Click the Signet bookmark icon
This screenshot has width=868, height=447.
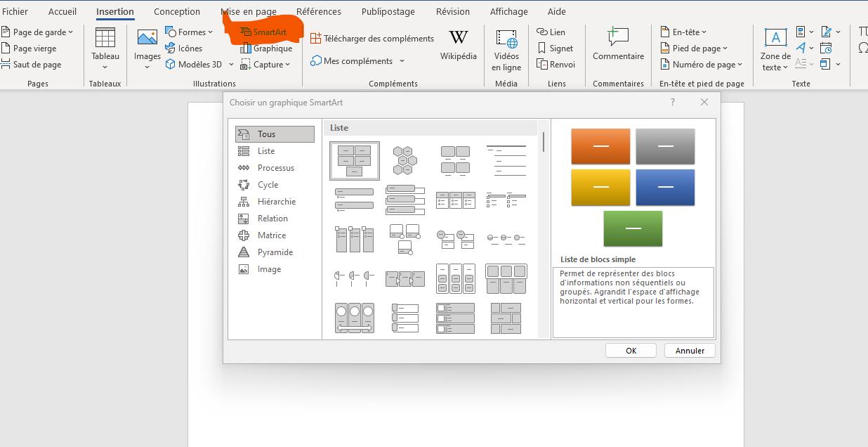(541, 48)
